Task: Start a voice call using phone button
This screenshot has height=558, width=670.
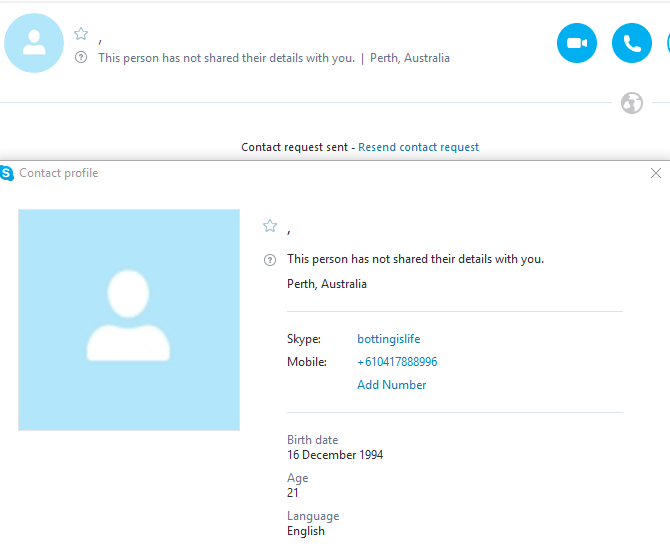Action: 632,43
